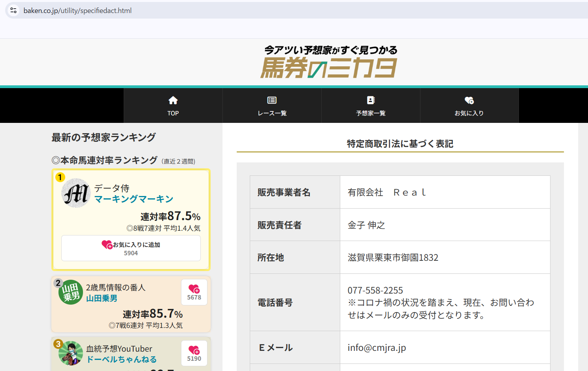Click the データ侍 subtitle
Image resolution: width=588 pixels, height=371 pixels.
point(112,188)
